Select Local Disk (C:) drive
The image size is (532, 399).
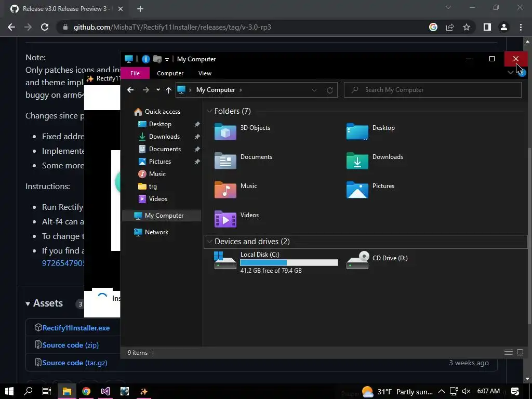[276, 262]
